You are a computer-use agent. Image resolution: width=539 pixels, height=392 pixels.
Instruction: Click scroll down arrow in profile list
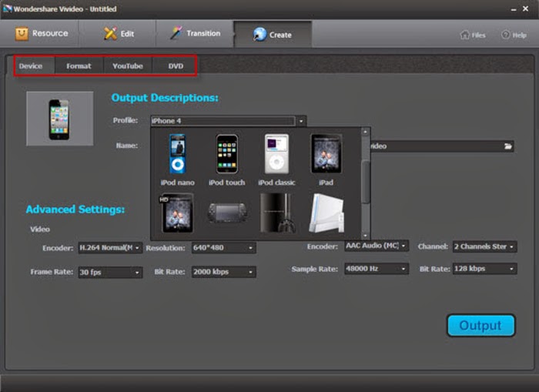pyautogui.click(x=366, y=236)
